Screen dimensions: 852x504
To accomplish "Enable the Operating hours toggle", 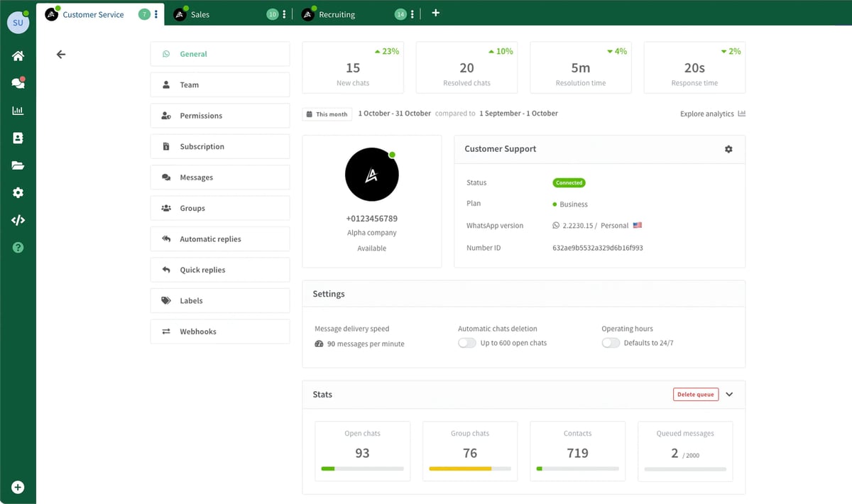I will 611,343.
